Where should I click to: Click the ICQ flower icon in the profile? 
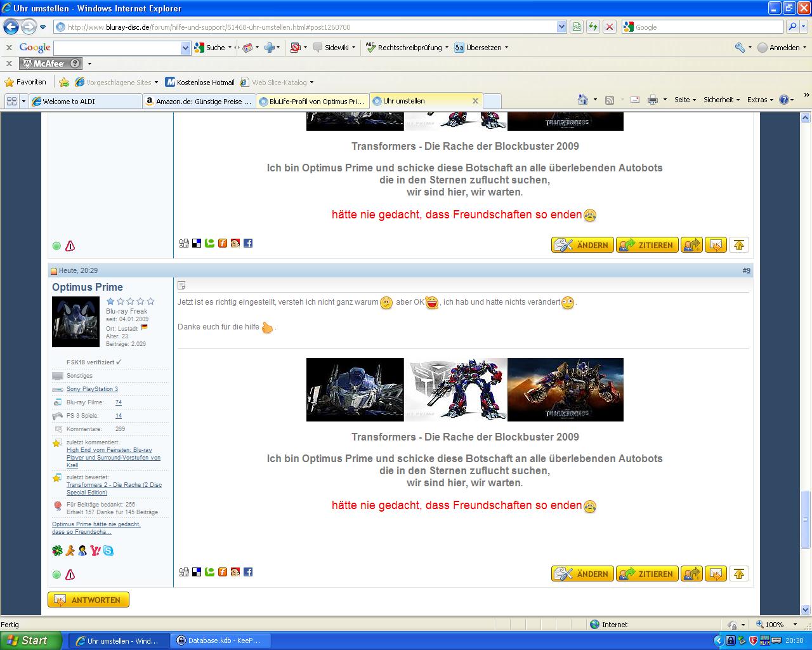pos(58,551)
